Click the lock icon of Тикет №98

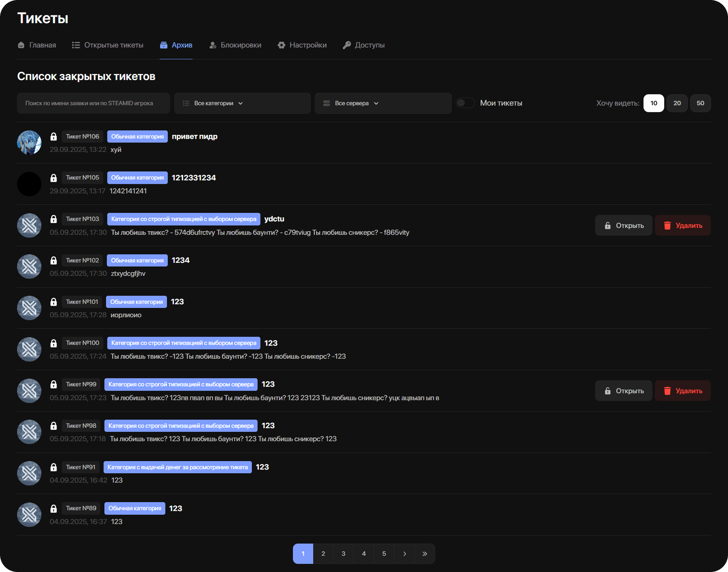pos(54,426)
